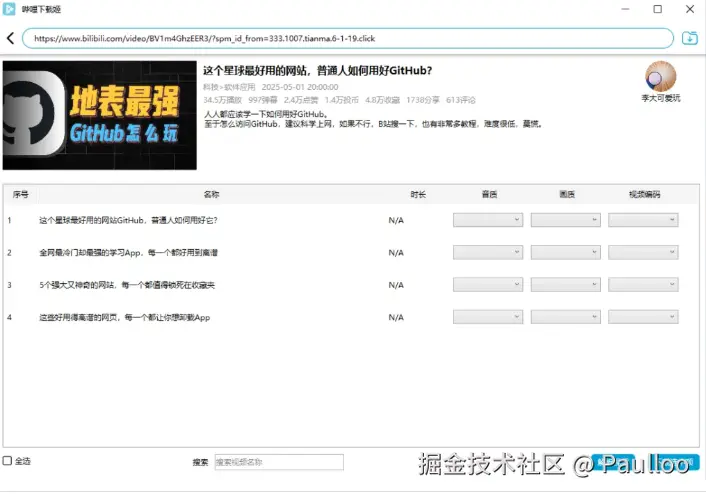Click the app logo in title bar
Image resolution: width=706 pixels, height=494 pixels.
[x=9, y=9]
